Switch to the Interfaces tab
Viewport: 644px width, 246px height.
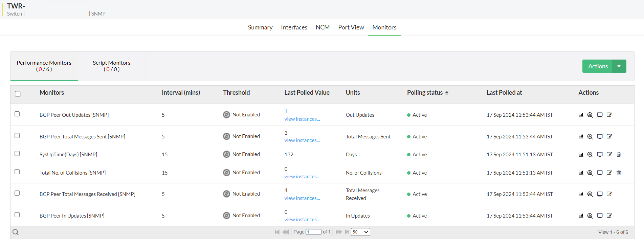294,27
